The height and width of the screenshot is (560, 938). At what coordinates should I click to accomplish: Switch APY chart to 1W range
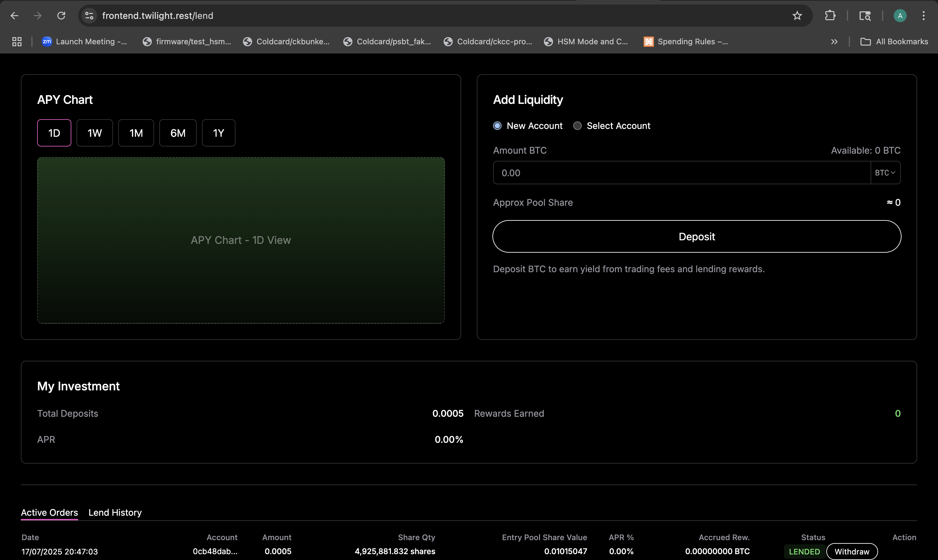tap(94, 133)
